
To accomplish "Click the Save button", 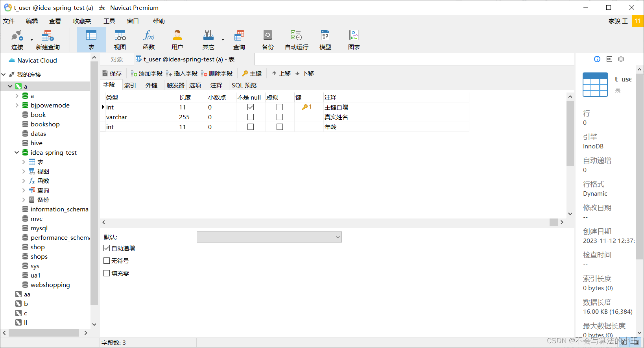I will 112,73.
